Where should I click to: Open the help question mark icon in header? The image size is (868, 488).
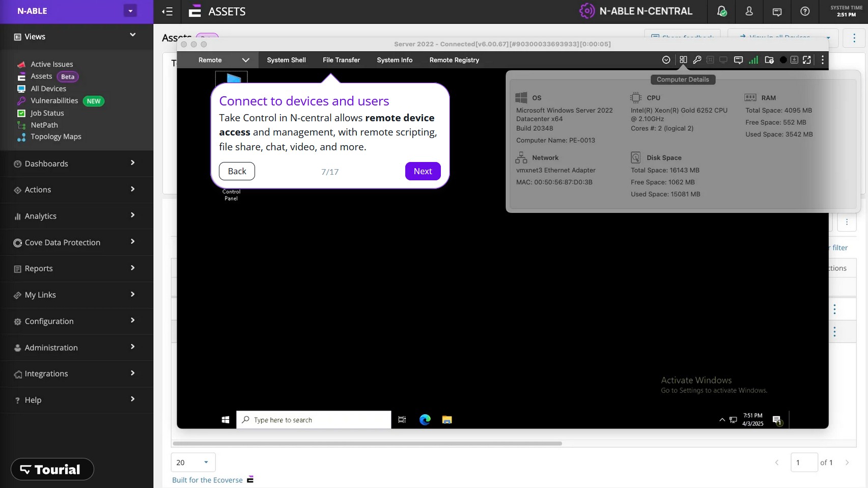pos(805,11)
